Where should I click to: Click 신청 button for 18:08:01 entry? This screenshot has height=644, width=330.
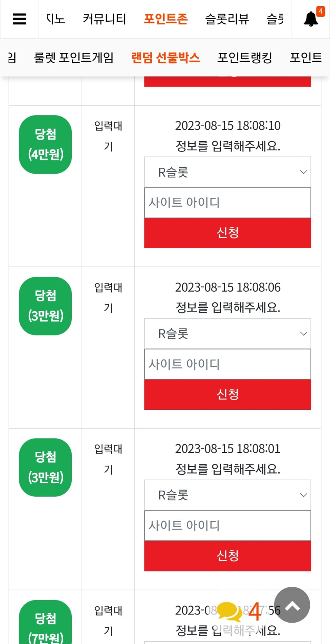click(228, 556)
